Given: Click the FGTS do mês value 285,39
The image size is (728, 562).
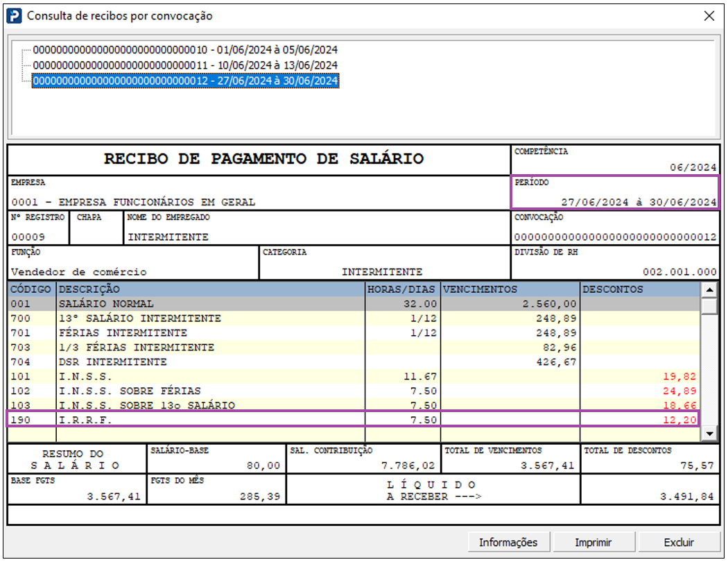Looking at the screenshot, I should tap(260, 497).
